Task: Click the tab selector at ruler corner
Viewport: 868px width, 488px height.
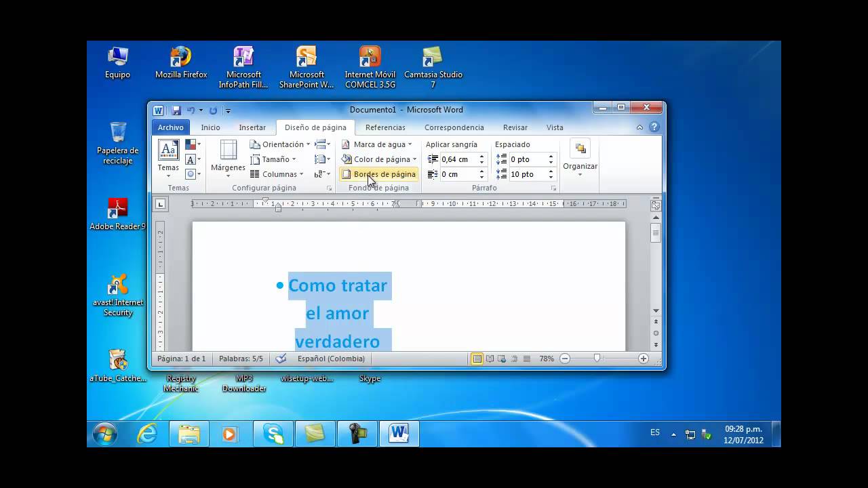Action: click(160, 203)
